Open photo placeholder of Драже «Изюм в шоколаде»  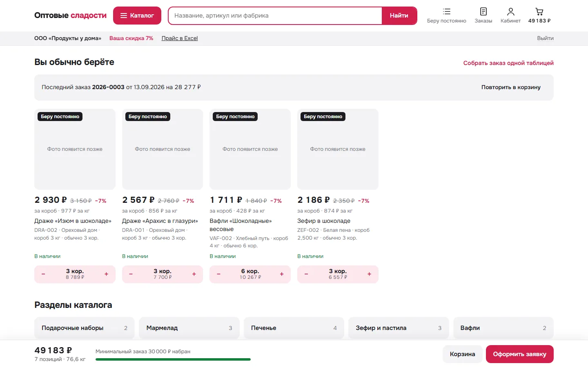75,149
